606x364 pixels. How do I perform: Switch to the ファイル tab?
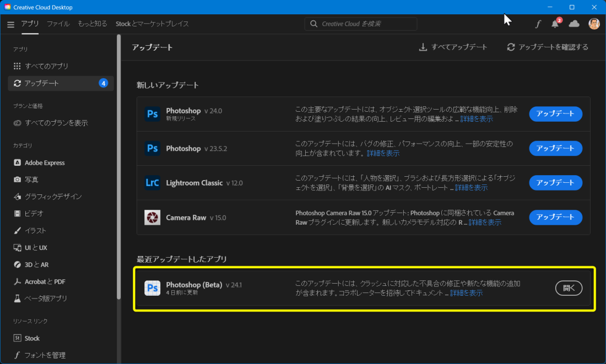(x=58, y=24)
